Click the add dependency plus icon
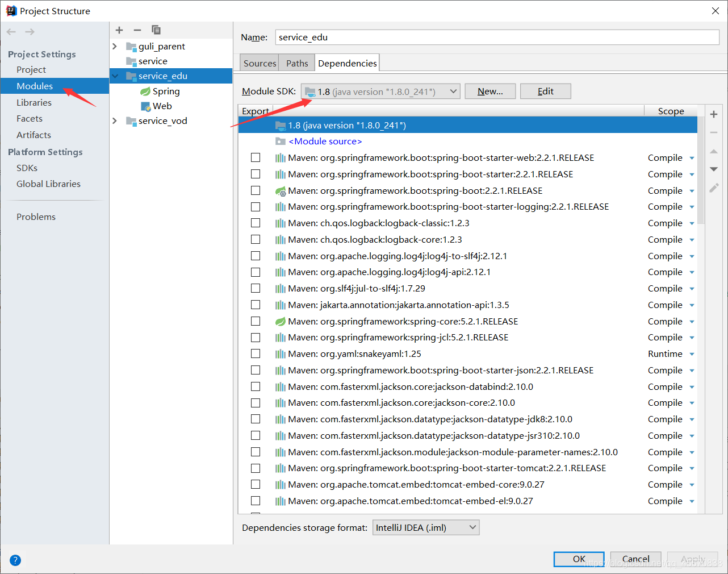 click(x=714, y=114)
